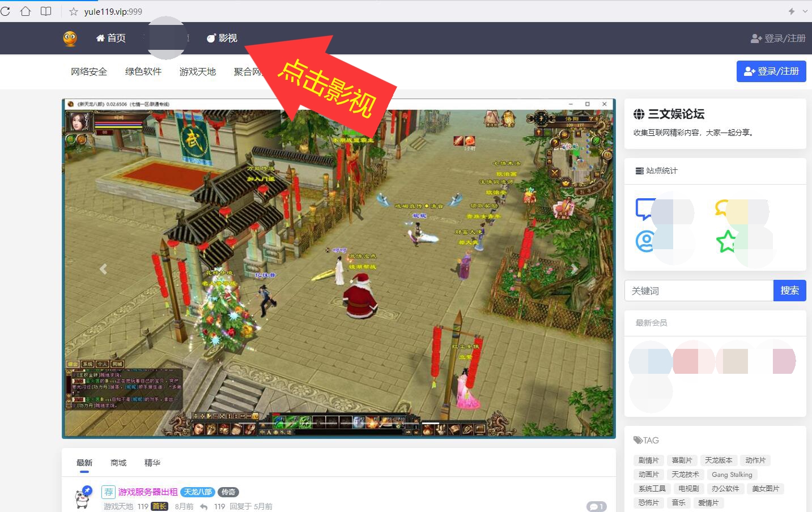Click the globe icon beside 三文娱论坛
Image resolution: width=812 pixels, height=512 pixels.
click(639, 114)
